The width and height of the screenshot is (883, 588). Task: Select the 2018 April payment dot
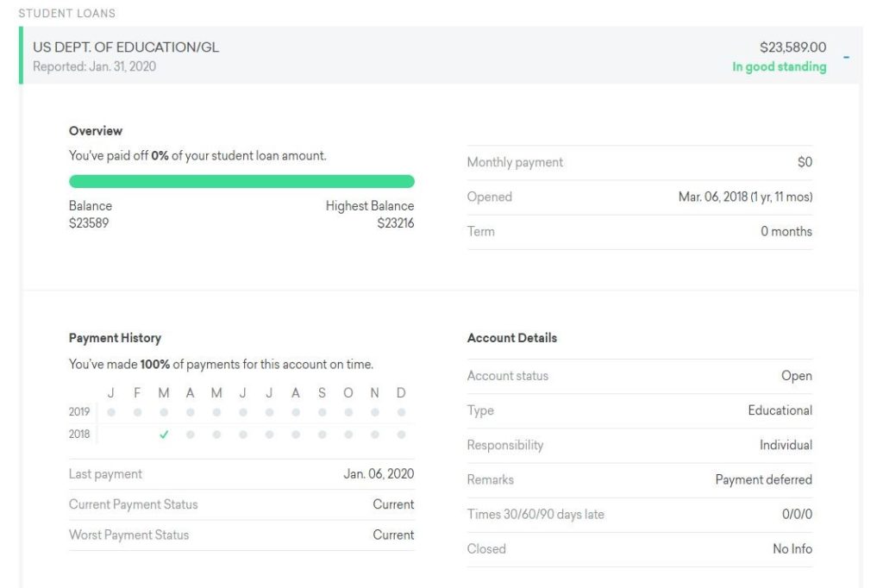191,435
